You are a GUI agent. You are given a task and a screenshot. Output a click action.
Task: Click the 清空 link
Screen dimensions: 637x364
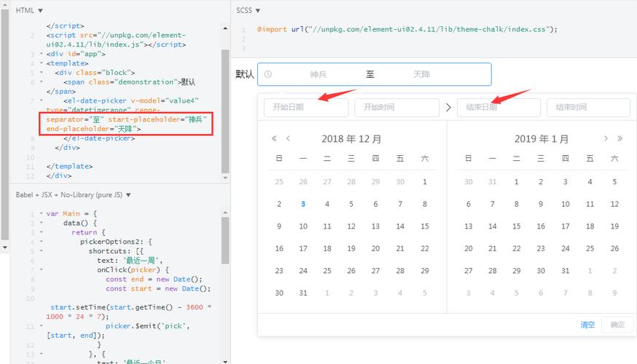587,325
